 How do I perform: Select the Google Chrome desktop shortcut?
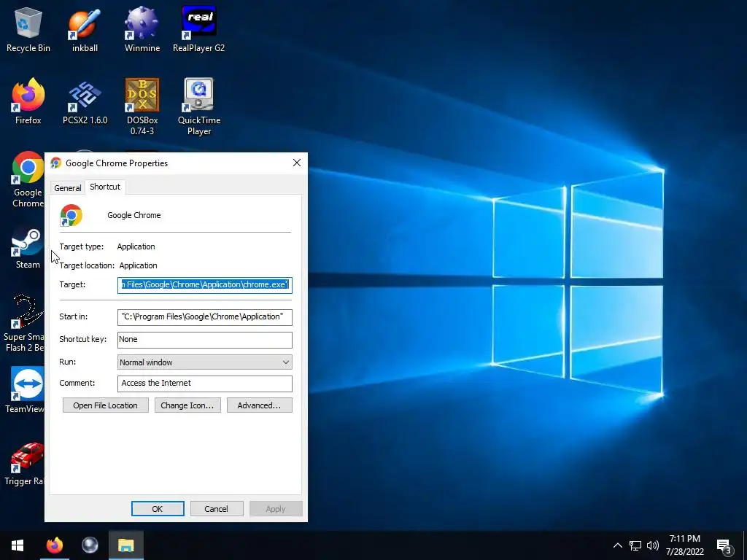pos(28,179)
